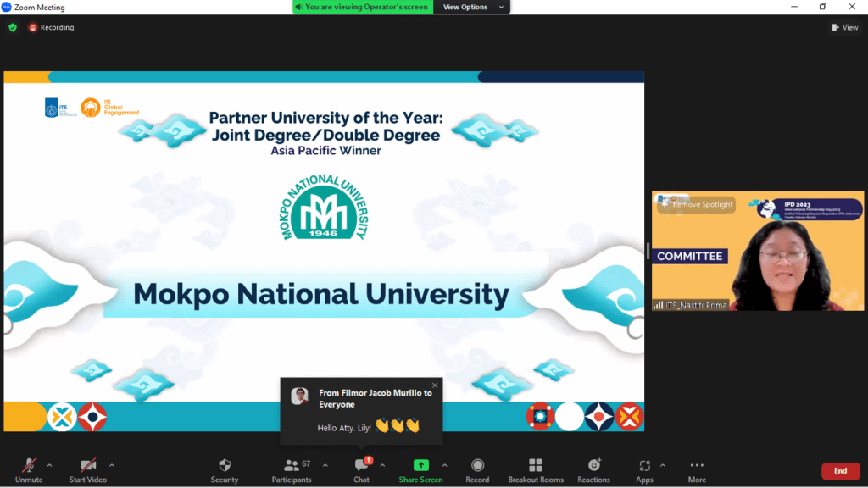This screenshot has width=868, height=488.
Task: Close the chat message popup
Action: (x=435, y=385)
